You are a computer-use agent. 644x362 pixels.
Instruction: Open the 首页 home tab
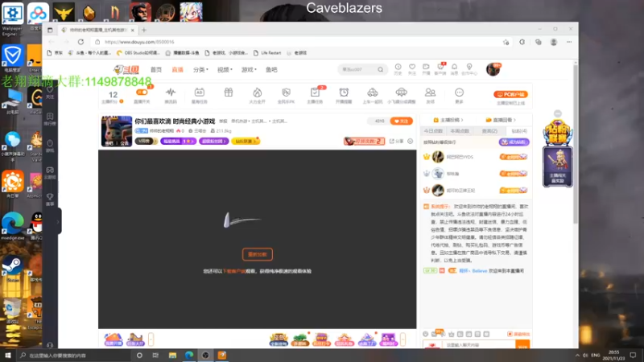click(x=155, y=70)
